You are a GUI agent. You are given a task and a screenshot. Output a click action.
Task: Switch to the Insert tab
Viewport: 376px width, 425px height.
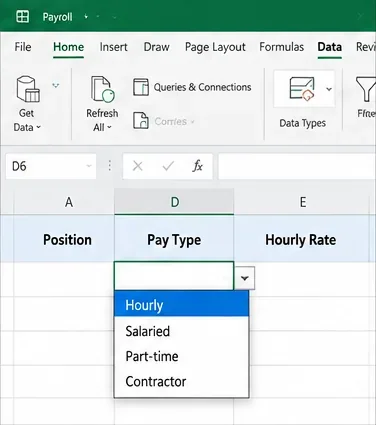tap(113, 47)
